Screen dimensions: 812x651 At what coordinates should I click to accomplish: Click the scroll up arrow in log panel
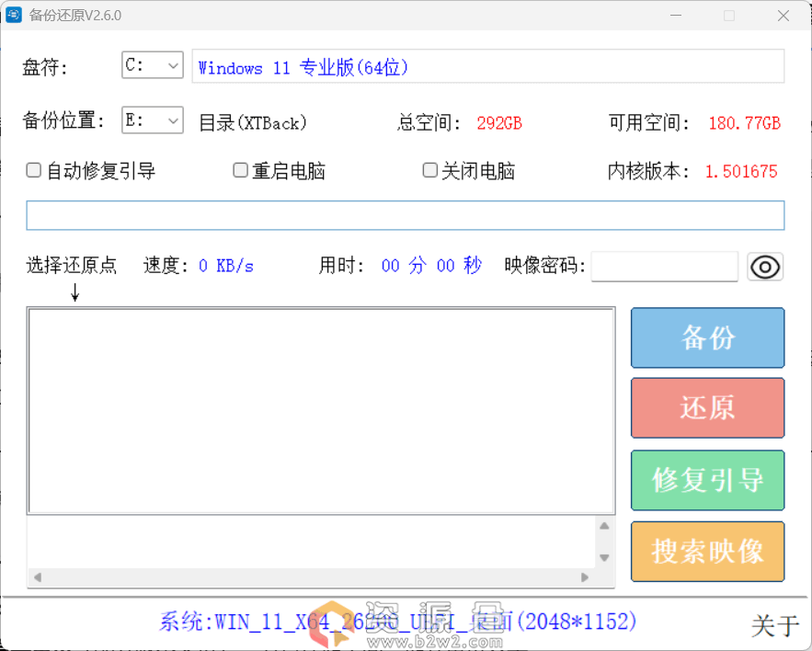[x=604, y=527]
